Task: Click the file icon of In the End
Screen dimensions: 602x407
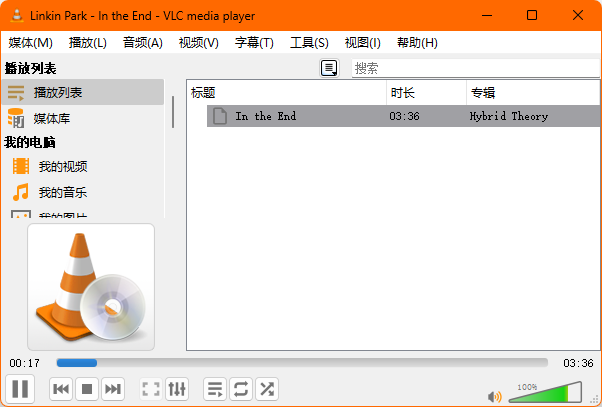Action: pyautogui.click(x=220, y=116)
